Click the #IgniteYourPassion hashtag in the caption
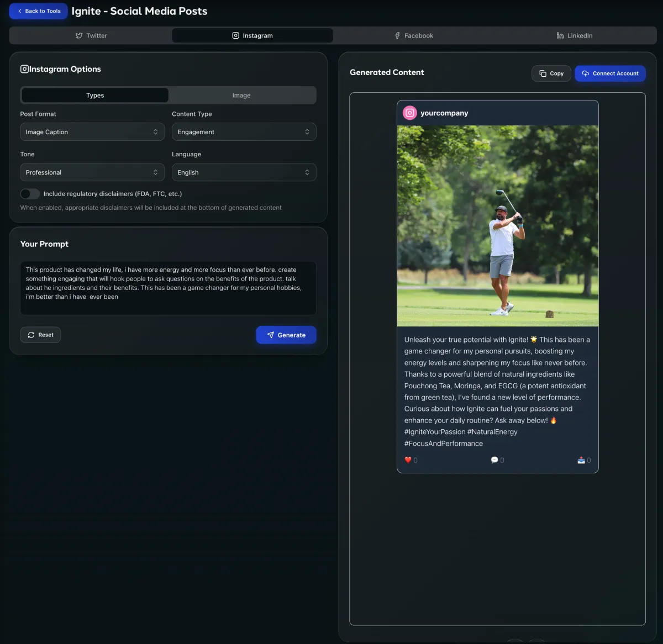The width and height of the screenshot is (663, 644). (435, 432)
